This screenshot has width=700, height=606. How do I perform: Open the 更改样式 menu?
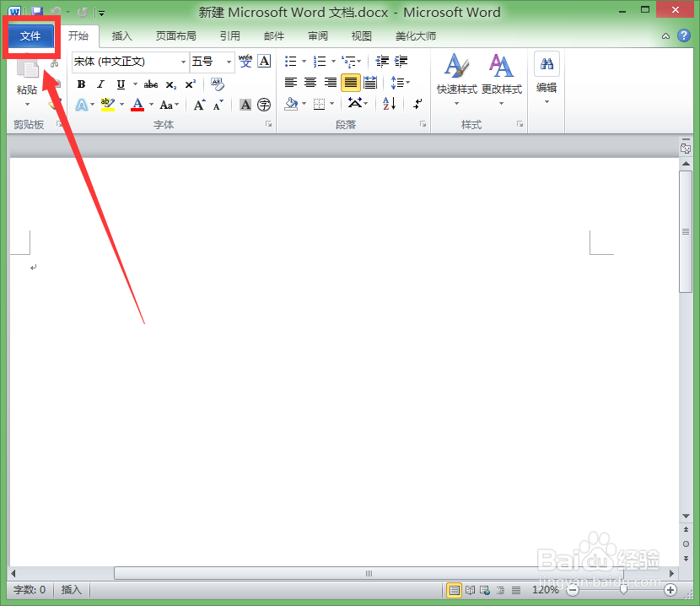coord(501,78)
